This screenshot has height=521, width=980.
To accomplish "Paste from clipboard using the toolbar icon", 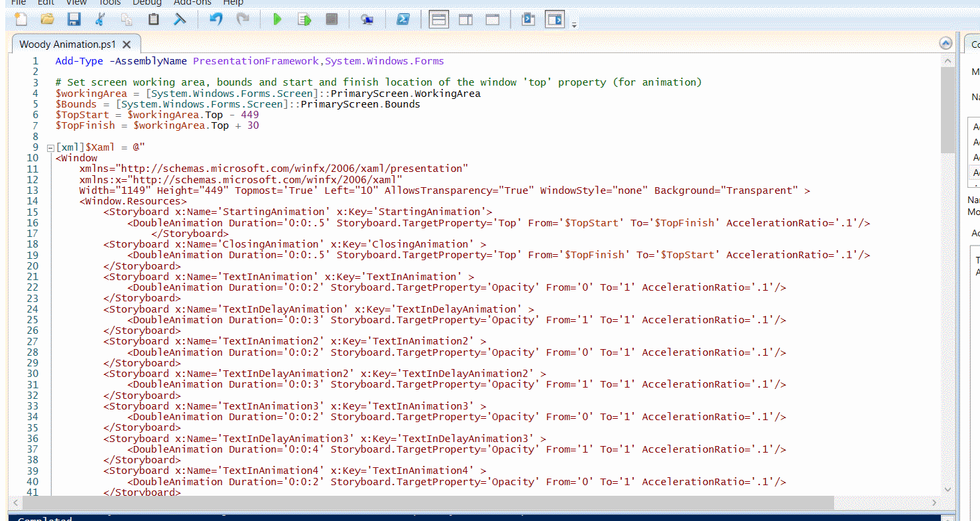I will pyautogui.click(x=153, y=19).
